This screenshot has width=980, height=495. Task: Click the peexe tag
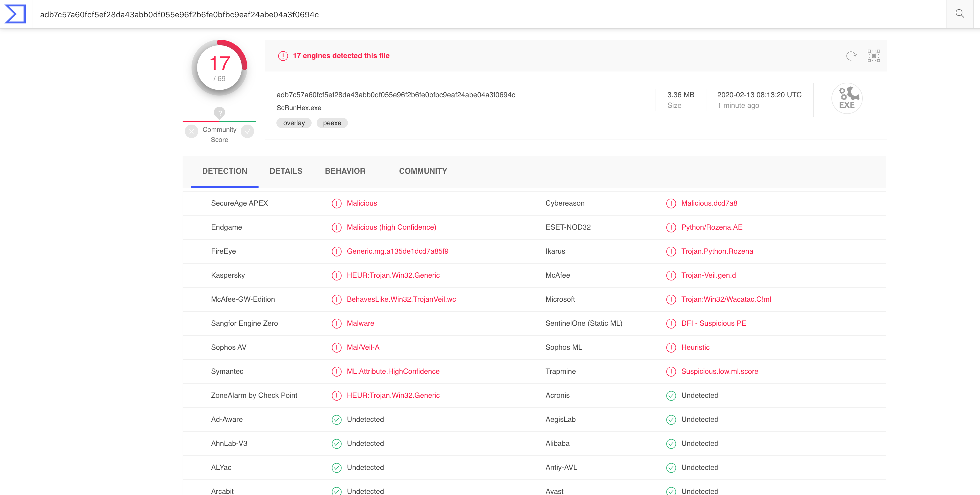332,123
